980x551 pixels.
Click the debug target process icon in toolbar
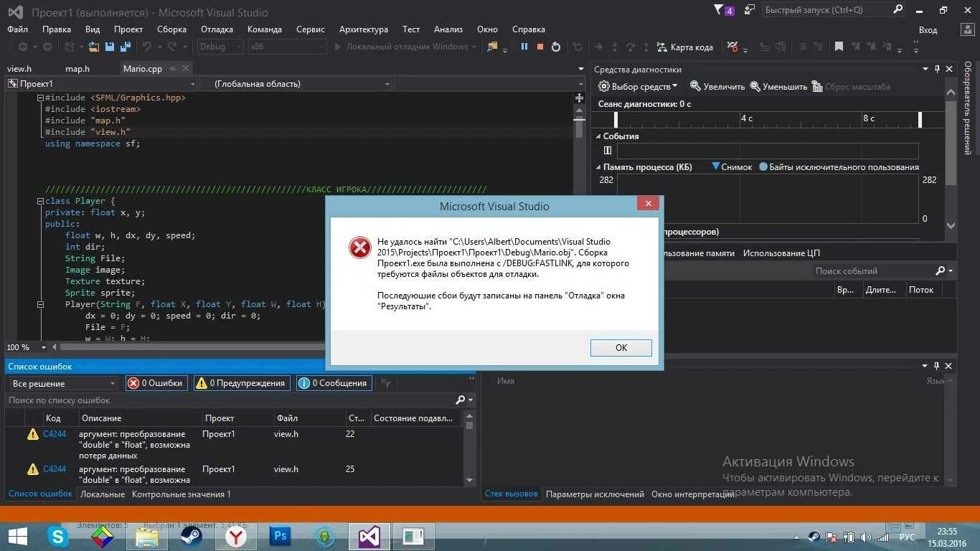click(x=491, y=47)
